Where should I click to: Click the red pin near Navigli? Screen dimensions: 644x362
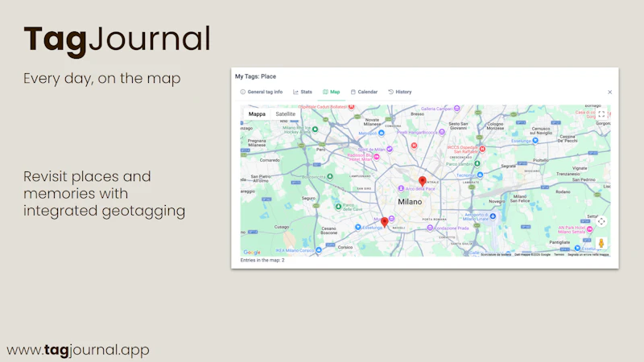point(385,222)
